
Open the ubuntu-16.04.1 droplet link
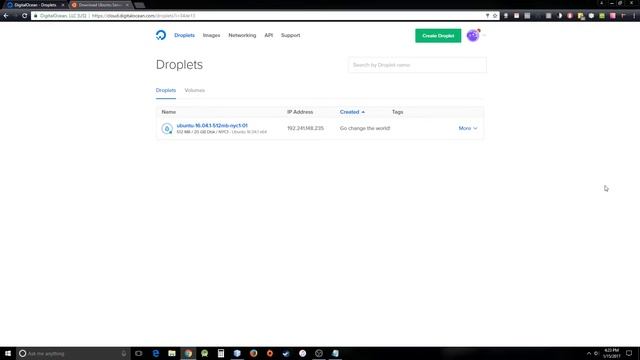tap(212, 125)
